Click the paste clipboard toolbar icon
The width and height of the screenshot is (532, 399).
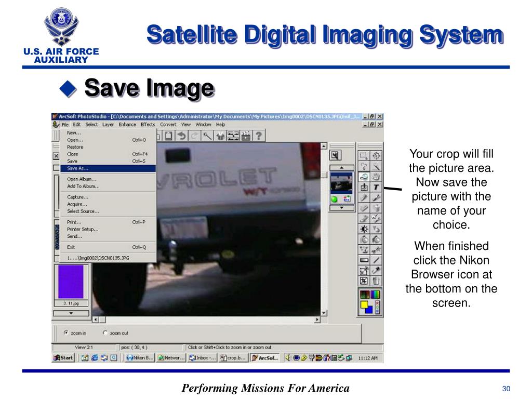169,136
